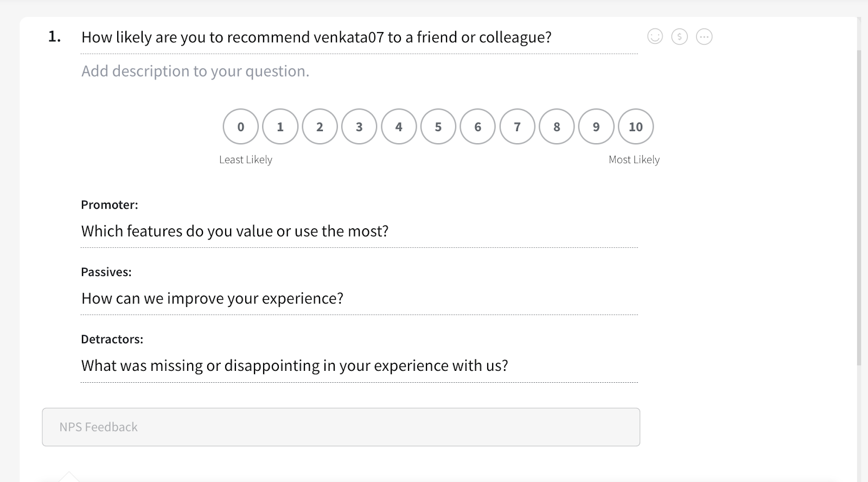Click the dollar sign icon

click(679, 36)
